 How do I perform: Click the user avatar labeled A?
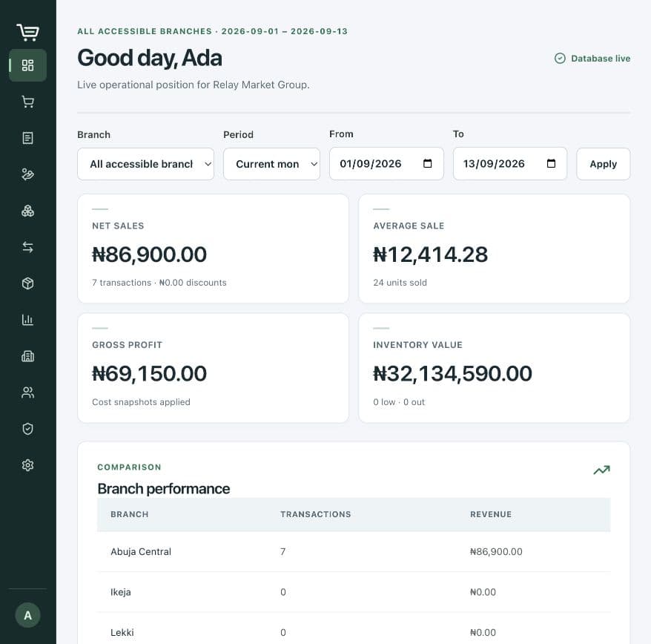click(28, 615)
